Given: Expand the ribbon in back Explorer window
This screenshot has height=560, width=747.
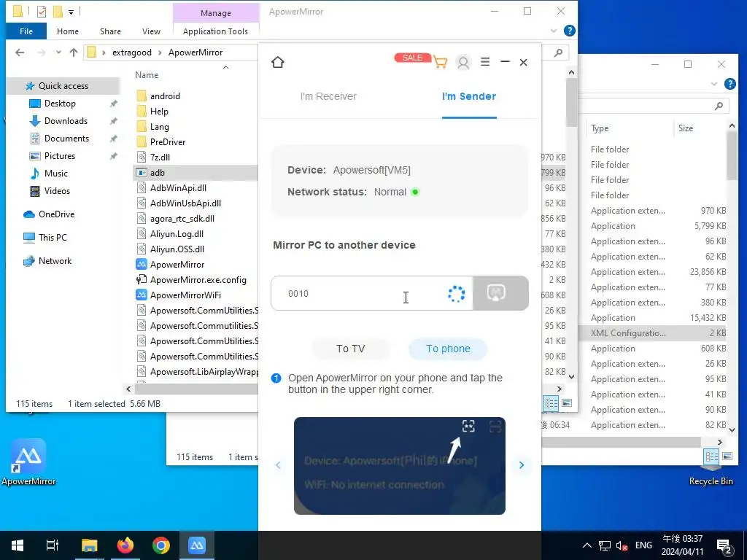Looking at the screenshot, I should [x=713, y=84].
